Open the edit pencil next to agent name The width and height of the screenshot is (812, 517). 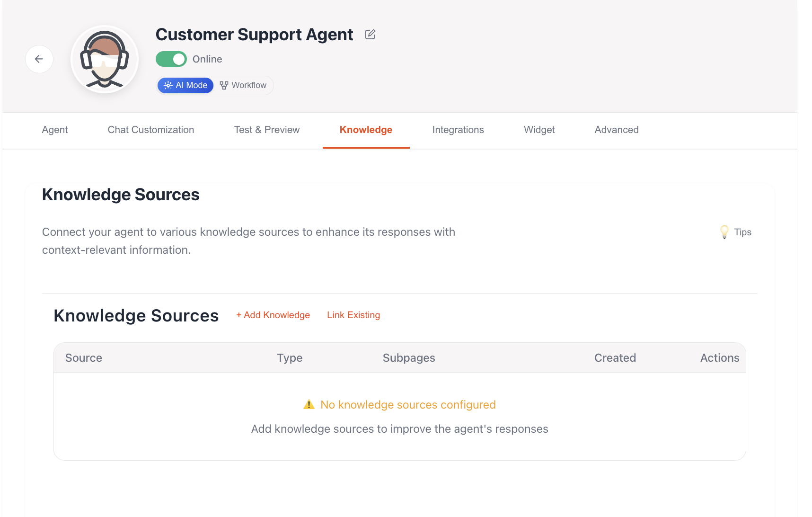click(370, 34)
